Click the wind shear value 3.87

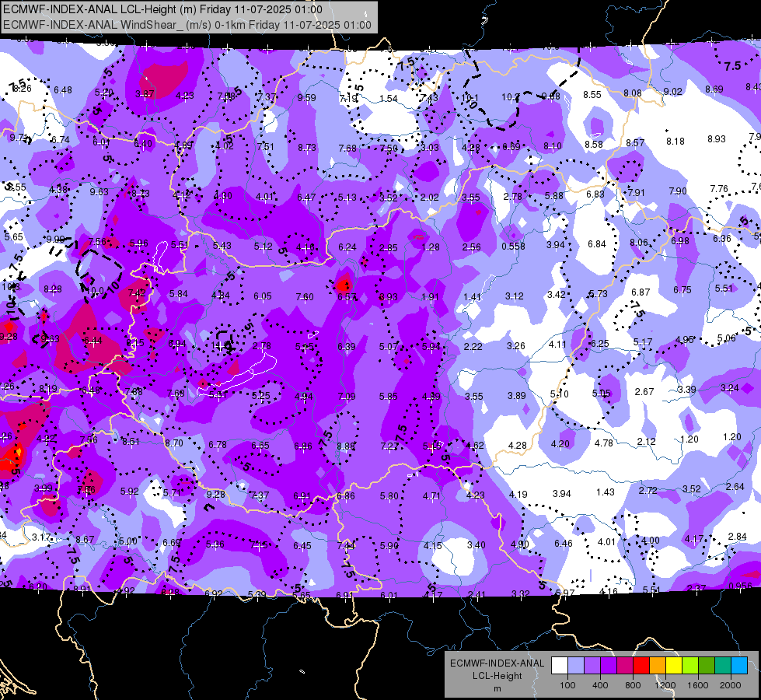pos(145,94)
